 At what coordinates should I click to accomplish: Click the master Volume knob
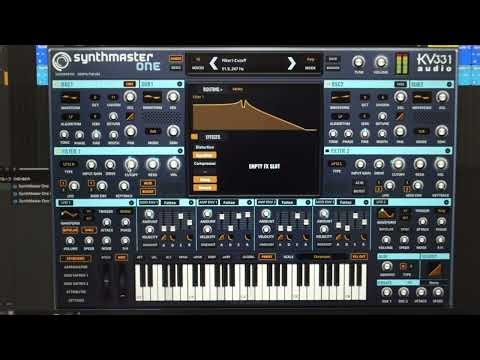(380, 62)
